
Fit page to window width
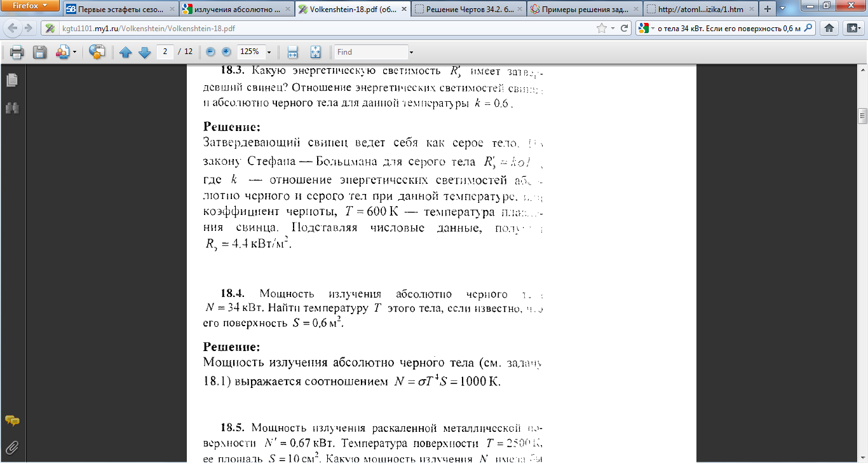[293, 52]
